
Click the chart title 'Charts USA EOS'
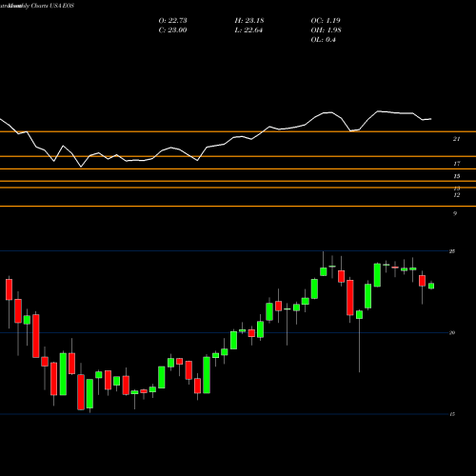click(x=52, y=6)
